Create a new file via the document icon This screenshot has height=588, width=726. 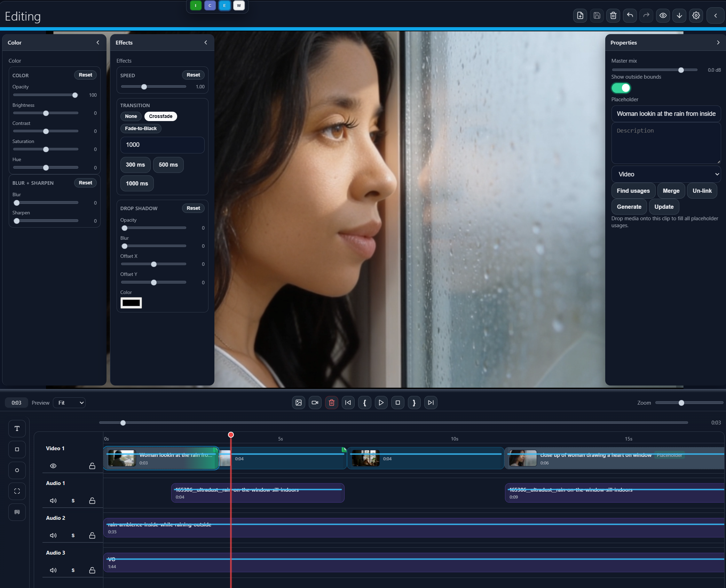pos(579,15)
